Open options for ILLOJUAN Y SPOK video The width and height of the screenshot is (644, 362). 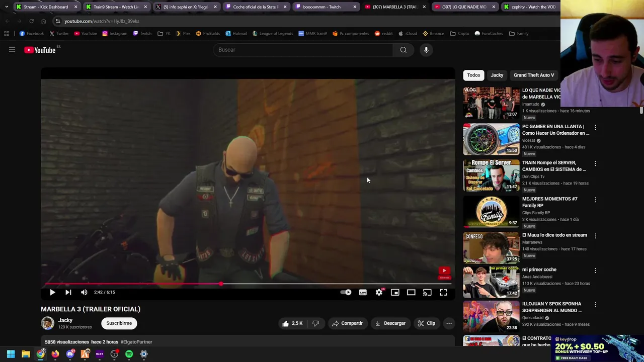[595, 305]
